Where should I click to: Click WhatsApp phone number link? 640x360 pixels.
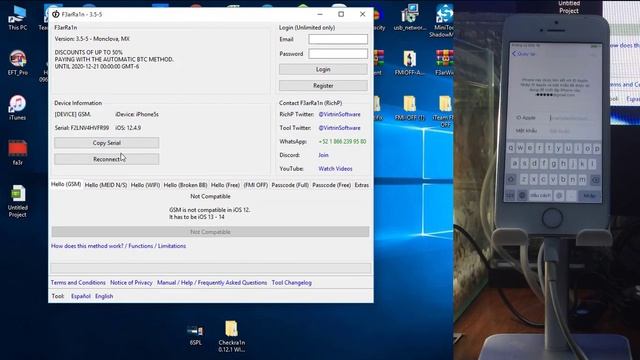point(342,142)
